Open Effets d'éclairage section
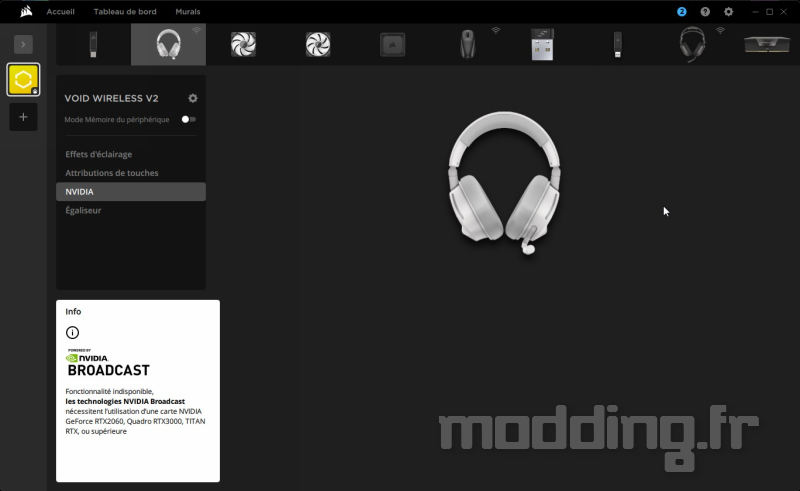The image size is (800, 491). coord(98,154)
